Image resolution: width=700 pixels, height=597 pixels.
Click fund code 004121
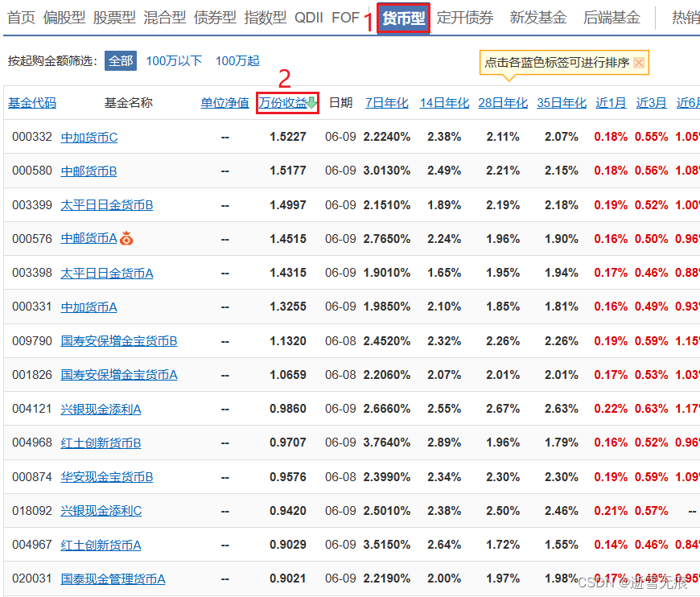click(31, 409)
